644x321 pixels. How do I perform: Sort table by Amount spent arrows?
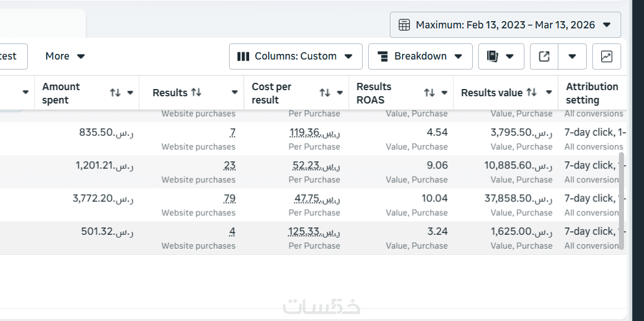[x=115, y=93]
